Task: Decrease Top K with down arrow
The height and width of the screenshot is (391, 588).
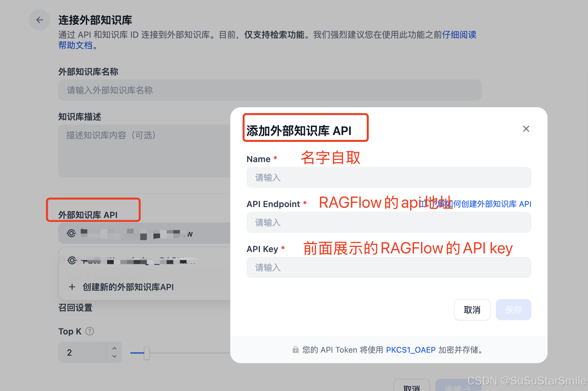Action: [114, 356]
